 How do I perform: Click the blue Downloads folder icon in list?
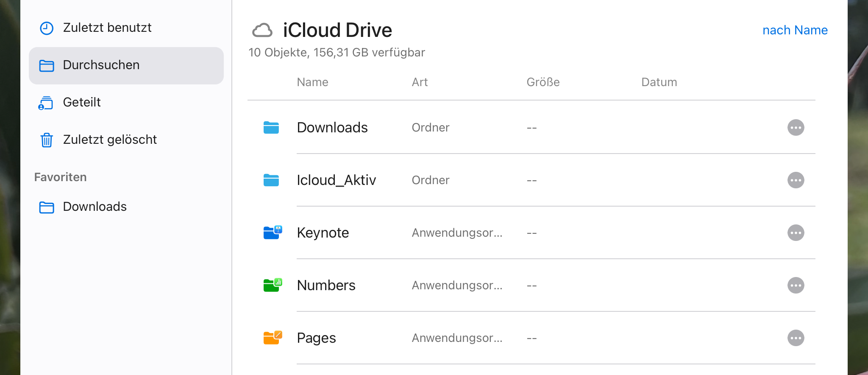(271, 127)
